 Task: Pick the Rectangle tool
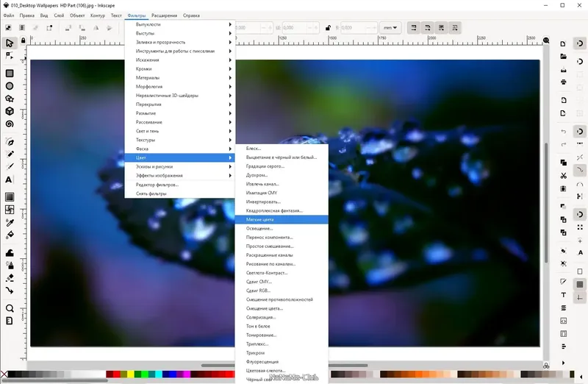pos(10,74)
